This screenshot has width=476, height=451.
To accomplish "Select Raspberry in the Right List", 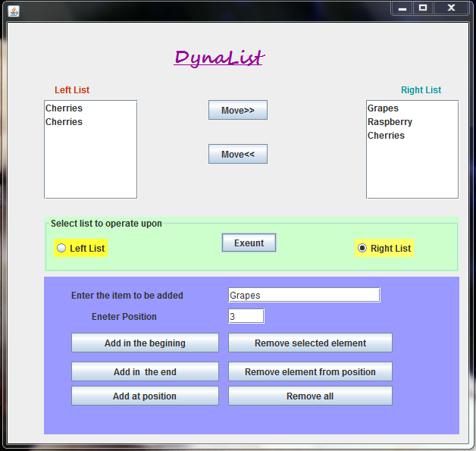I will [412, 122].
